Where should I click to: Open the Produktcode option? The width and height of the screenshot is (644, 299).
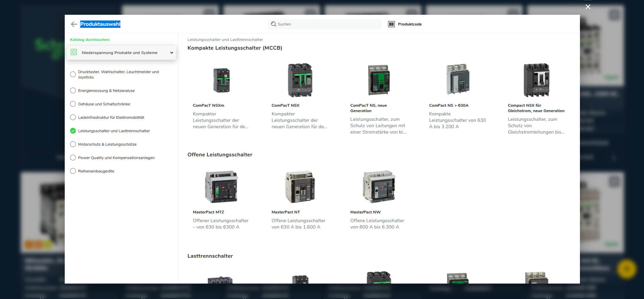coord(410,24)
